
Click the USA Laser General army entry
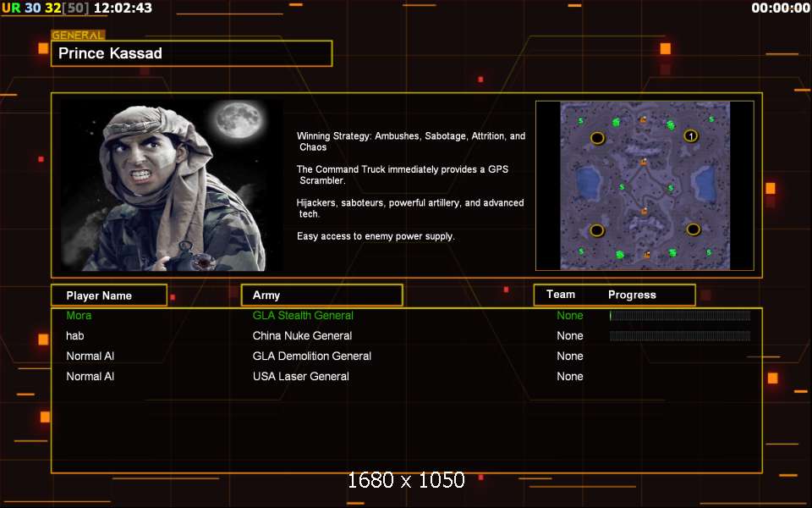point(301,376)
